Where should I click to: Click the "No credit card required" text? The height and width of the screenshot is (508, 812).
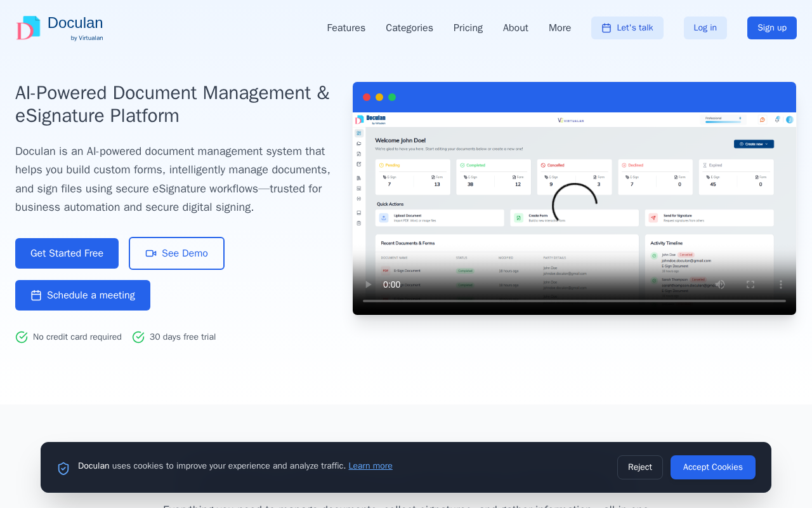(77, 337)
